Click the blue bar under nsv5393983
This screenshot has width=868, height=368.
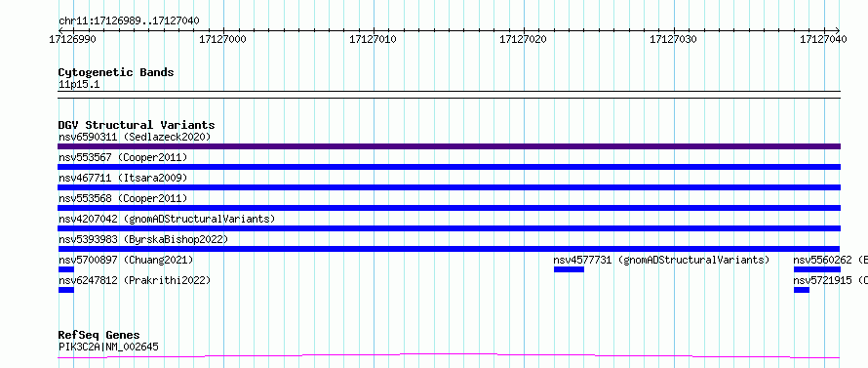pos(449,249)
